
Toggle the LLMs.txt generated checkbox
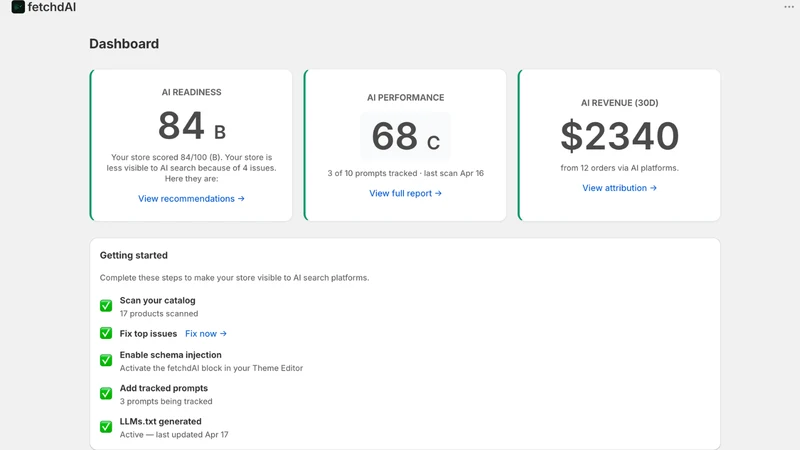(x=106, y=427)
